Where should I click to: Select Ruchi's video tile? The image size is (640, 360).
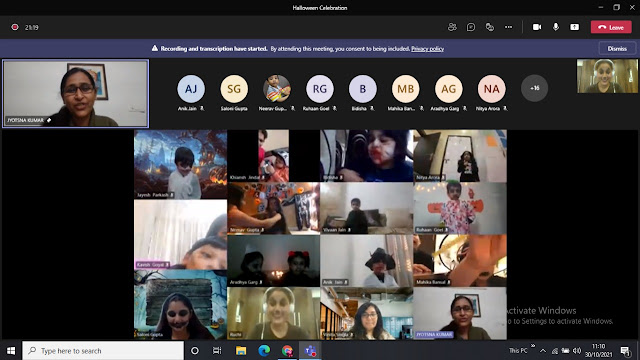[273, 313]
